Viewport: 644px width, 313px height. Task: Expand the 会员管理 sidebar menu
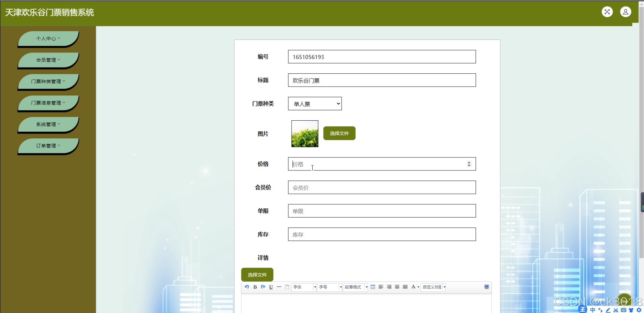pos(48,60)
